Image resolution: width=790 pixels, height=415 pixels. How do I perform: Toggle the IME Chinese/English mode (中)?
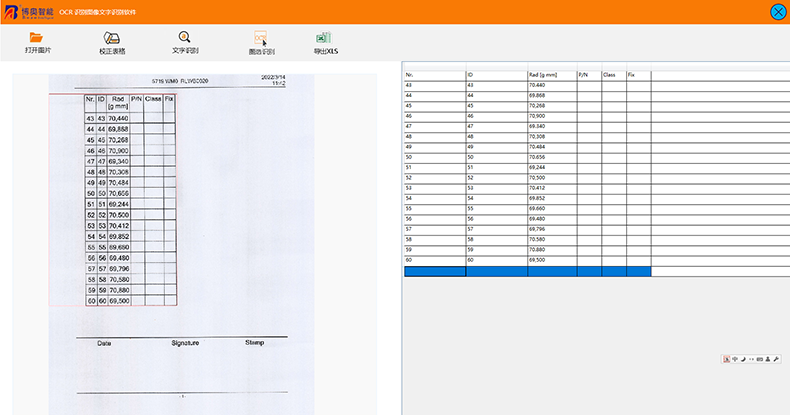[735, 358]
